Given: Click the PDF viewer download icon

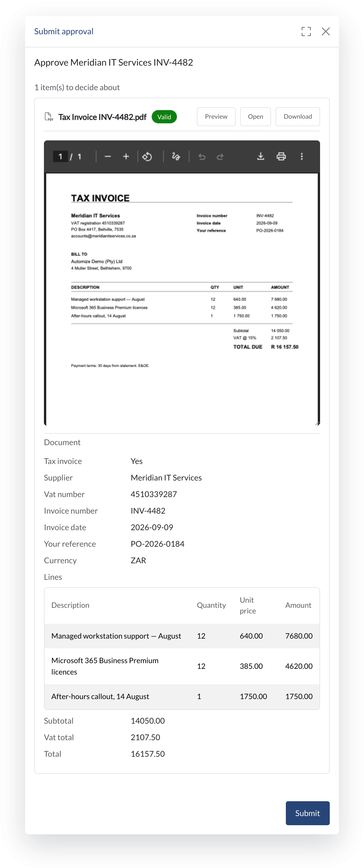Looking at the screenshot, I should [261, 156].
